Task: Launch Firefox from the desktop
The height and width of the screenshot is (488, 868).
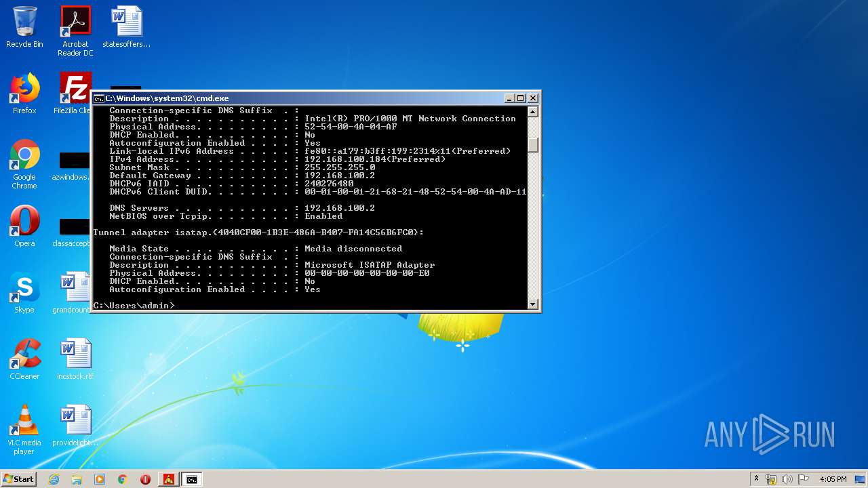Action: (24, 94)
